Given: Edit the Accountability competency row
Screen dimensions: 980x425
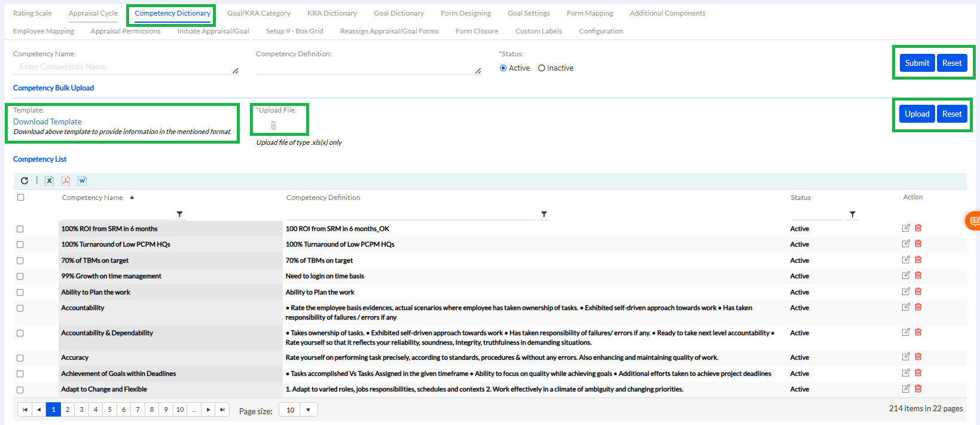Looking at the screenshot, I should coord(906,307).
